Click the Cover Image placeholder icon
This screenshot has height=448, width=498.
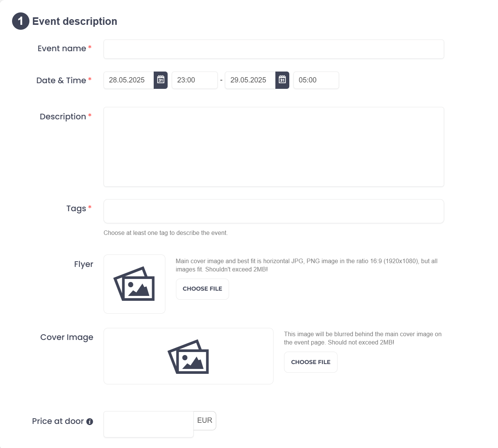(188, 357)
